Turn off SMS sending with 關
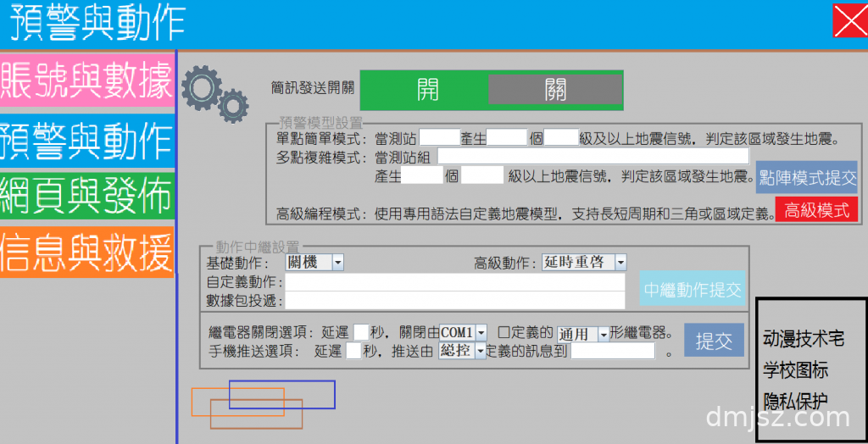 (x=554, y=89)
